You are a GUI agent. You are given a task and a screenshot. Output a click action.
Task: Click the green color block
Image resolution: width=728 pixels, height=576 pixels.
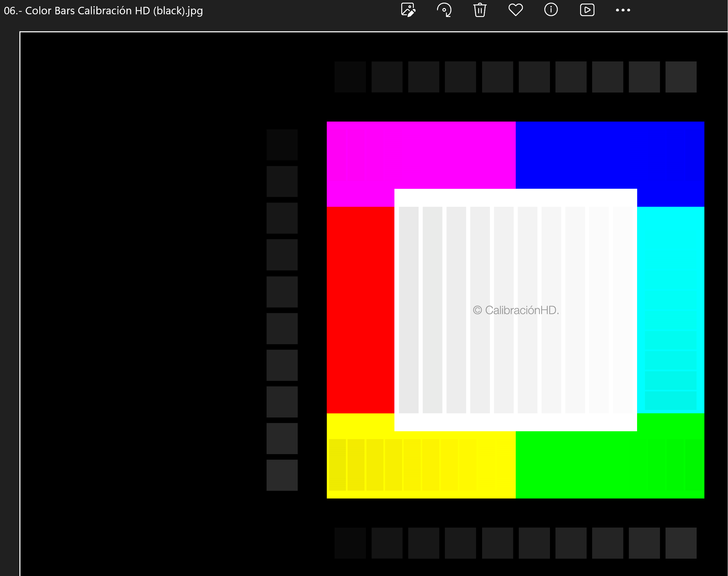(x=610, y=466)
